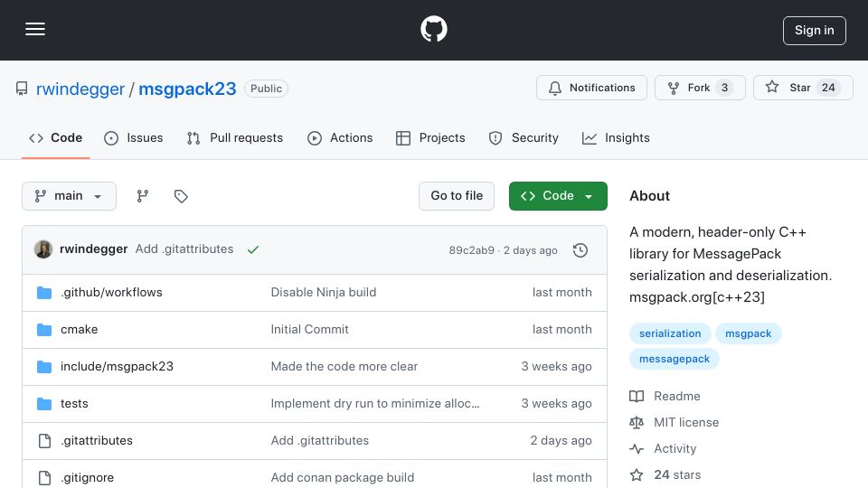Star the msgpack23 repository
The width and height of the screenshot is (868, 488).
click(803, 88)
